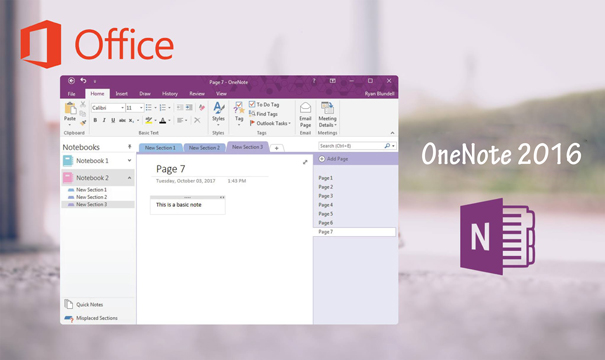Click Add Page button
Screen dimensions: 605x360
[333, 159]
